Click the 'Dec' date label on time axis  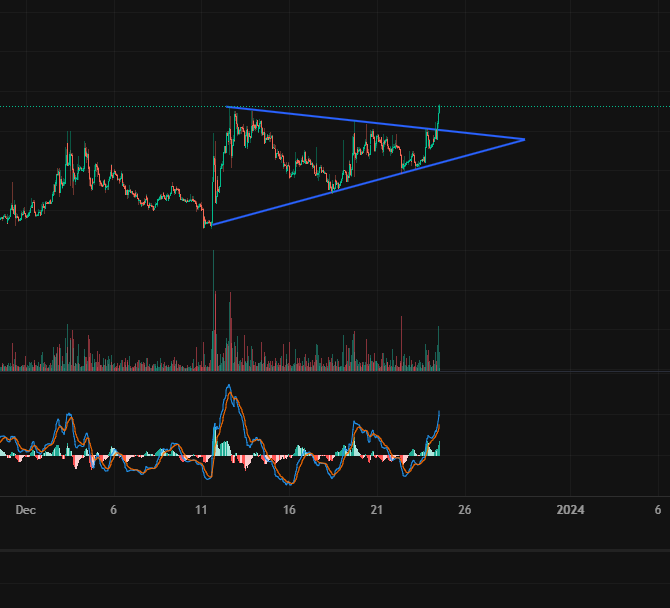click(x=26, y=510)
